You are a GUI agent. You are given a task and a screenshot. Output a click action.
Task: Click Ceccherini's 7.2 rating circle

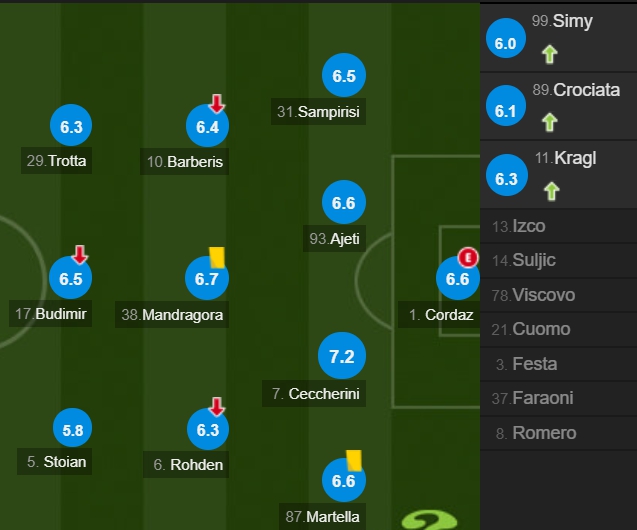click(x=342, y=355)
